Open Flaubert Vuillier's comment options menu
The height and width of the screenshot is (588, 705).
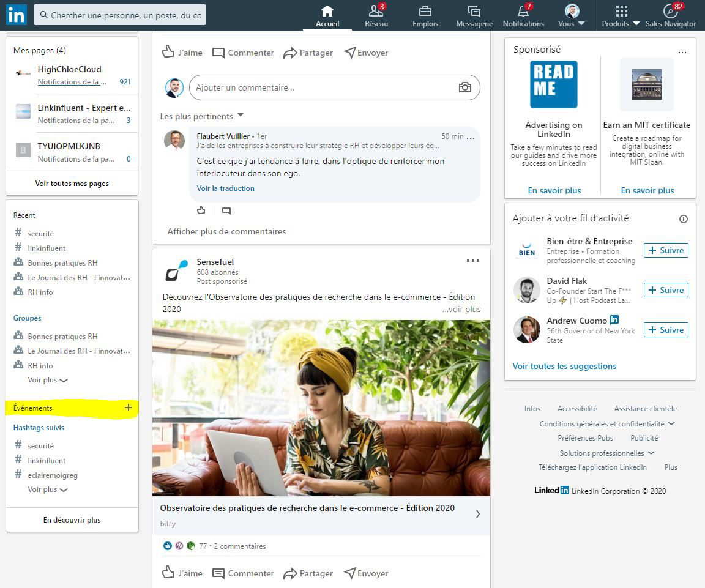pos(470,138)
